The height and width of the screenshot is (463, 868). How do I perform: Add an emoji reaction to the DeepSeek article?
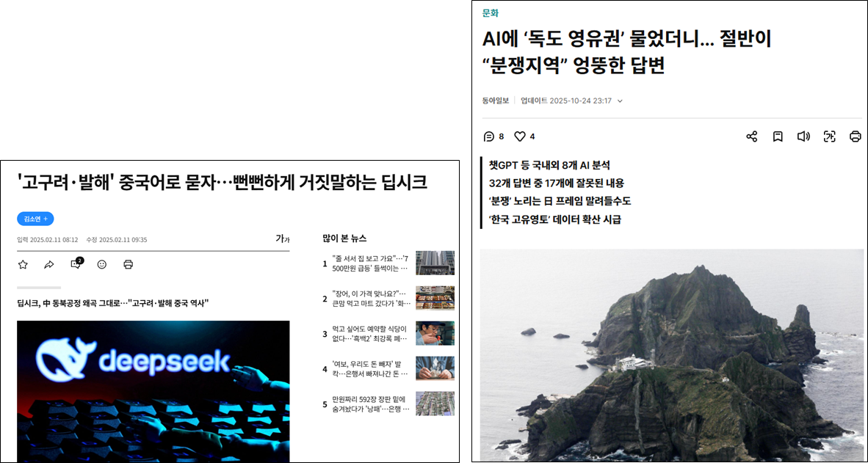(104, 264)
